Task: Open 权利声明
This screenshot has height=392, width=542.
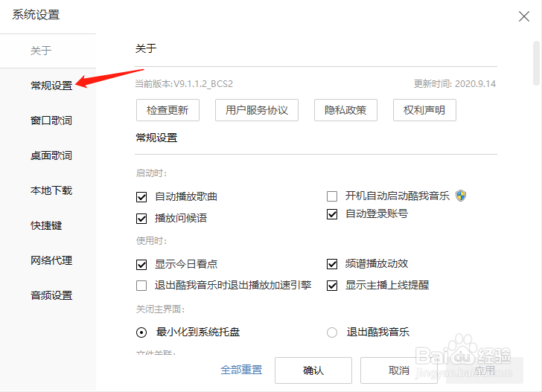Action: tap(424, 110)
